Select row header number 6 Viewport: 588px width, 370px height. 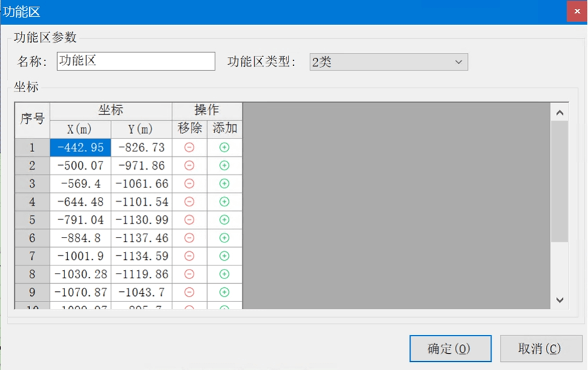point(32,238)
